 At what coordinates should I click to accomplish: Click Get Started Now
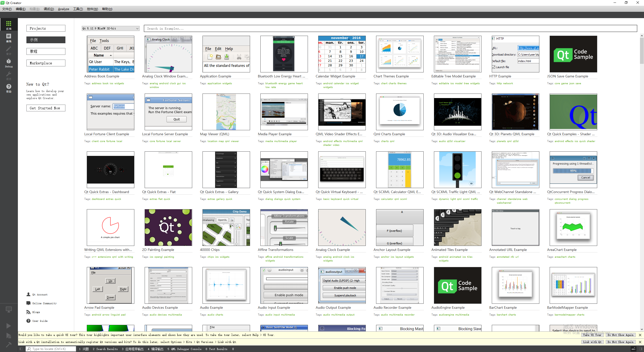tap(46, 108)
